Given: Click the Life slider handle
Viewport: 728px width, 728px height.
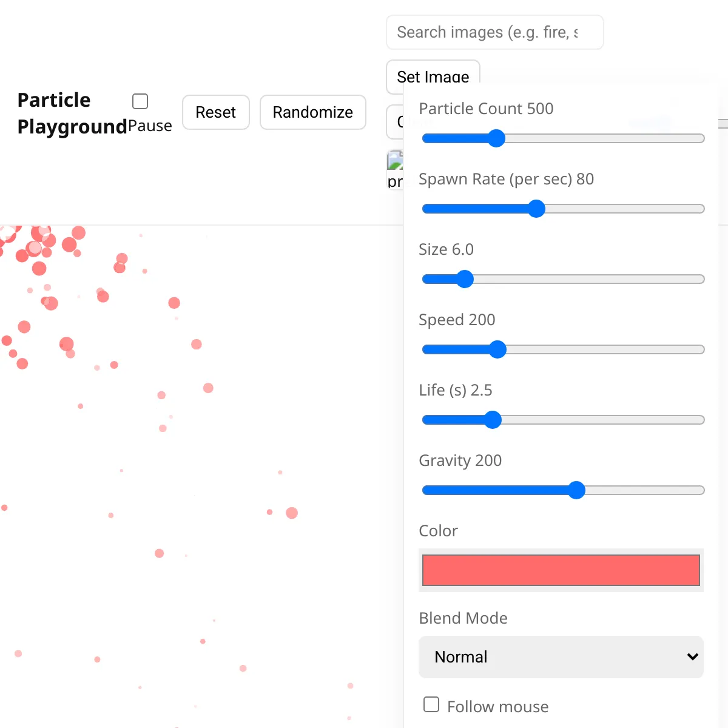Looking at the screenshot, I should (492, 420).
